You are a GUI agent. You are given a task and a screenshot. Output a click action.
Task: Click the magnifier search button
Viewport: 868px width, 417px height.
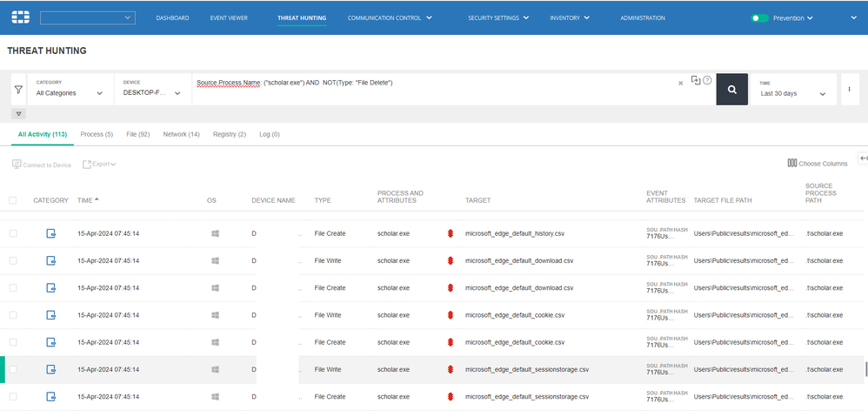(731, 89)
